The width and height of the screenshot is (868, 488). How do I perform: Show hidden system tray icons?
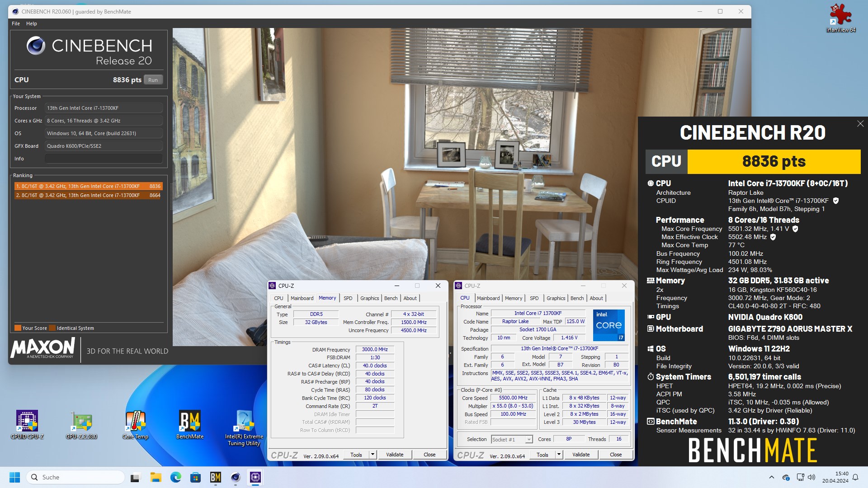(771, 477)
